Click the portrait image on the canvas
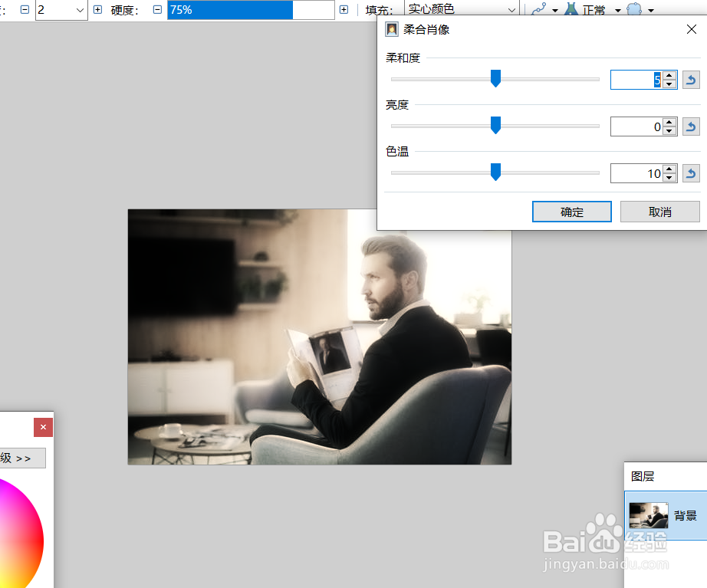 pos(319,337)
